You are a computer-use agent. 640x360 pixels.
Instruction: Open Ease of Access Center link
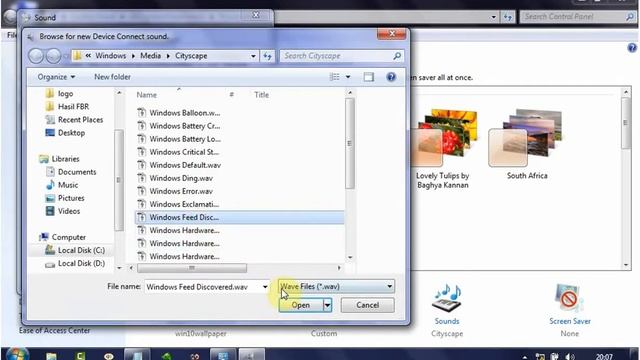tap(54, 331)
